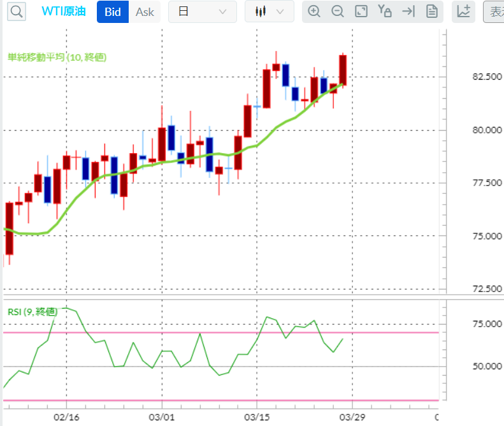Switch price to Bid
This screenshot has height=426, width=504.
click(113, 12)
